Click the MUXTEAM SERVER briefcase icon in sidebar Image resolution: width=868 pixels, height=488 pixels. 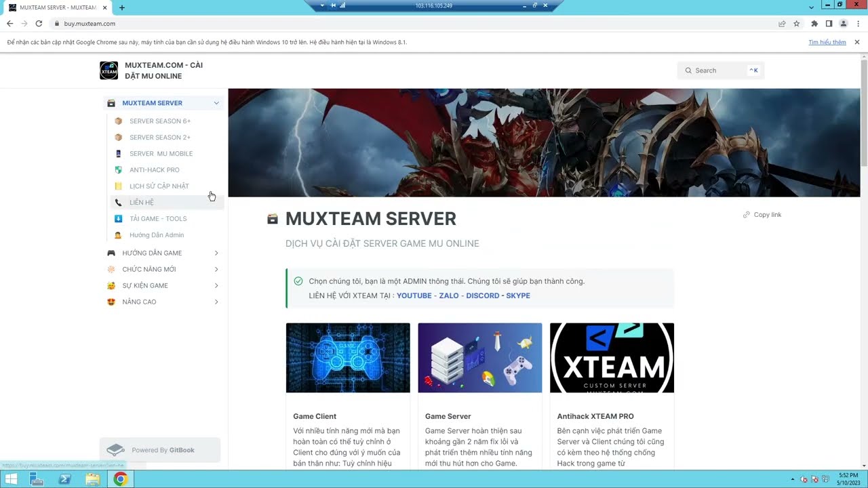111,103
